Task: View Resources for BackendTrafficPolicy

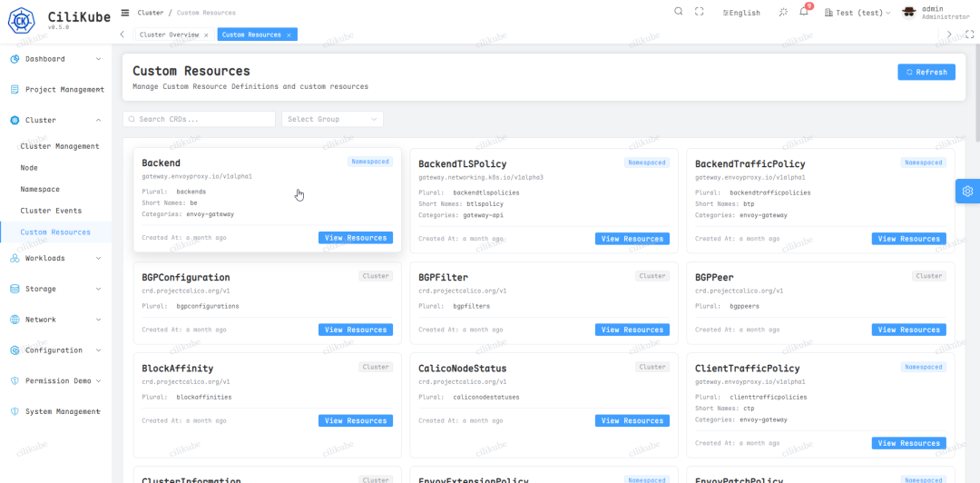Action: pyautogui.click(x=908, y=239)
